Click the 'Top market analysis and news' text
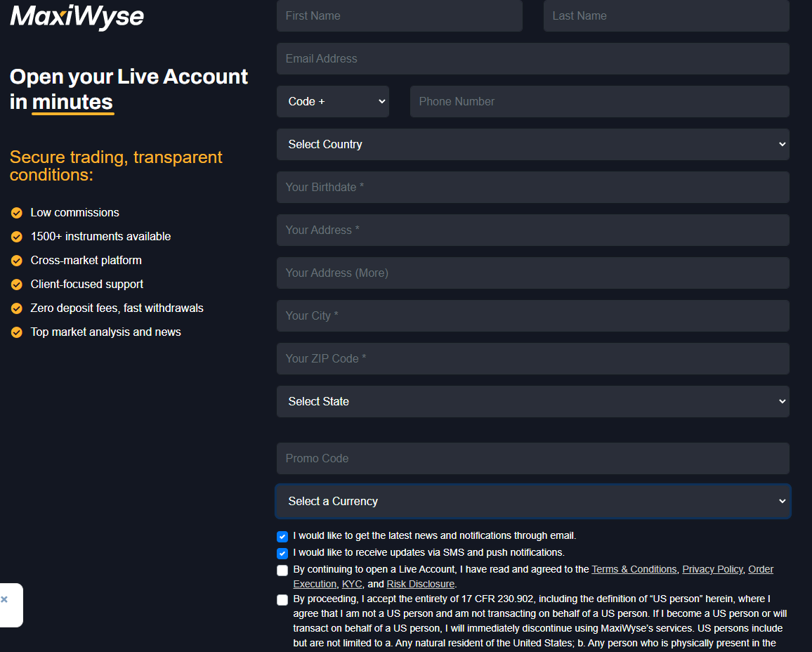The image size is (812, 652). pyautogui.click(x=105, y=332)
